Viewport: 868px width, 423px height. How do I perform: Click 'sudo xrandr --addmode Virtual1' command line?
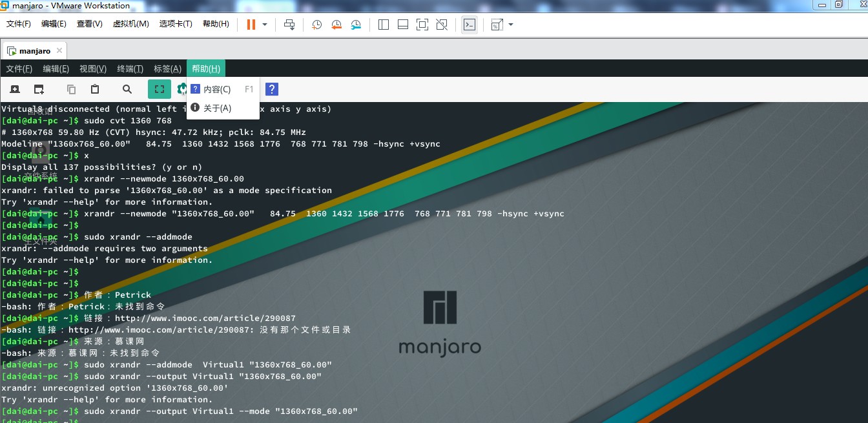tap(167, 365)
